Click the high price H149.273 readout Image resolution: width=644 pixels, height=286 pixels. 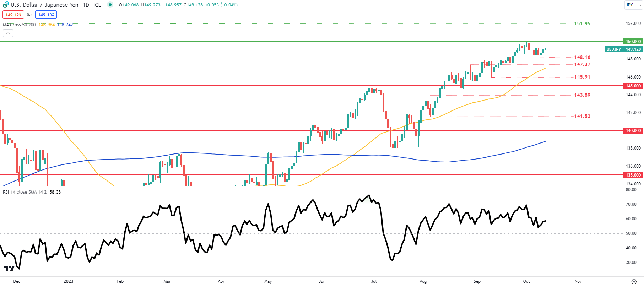tap(151, 5)
